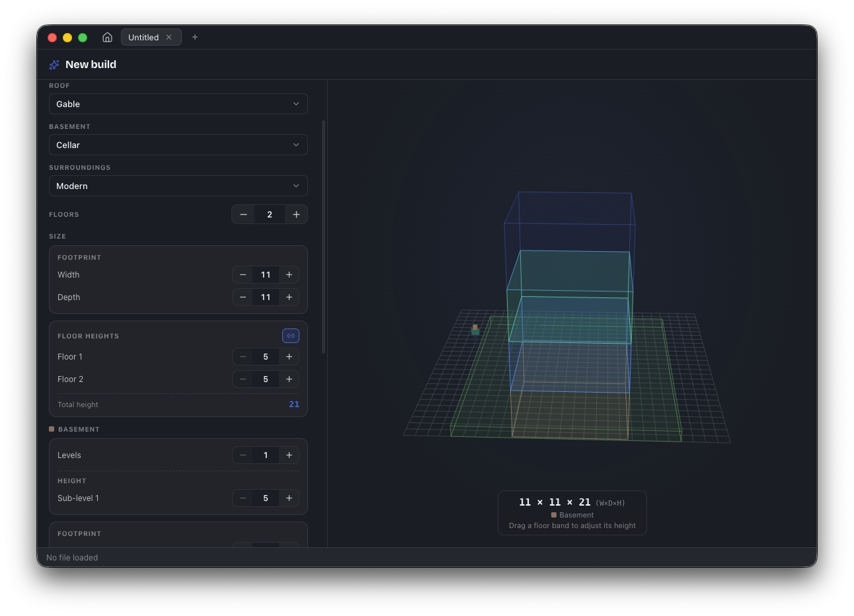This screenshot has height=616, width=854.
Task: Increase the footprint Depth
Action: tap(289, 297)
